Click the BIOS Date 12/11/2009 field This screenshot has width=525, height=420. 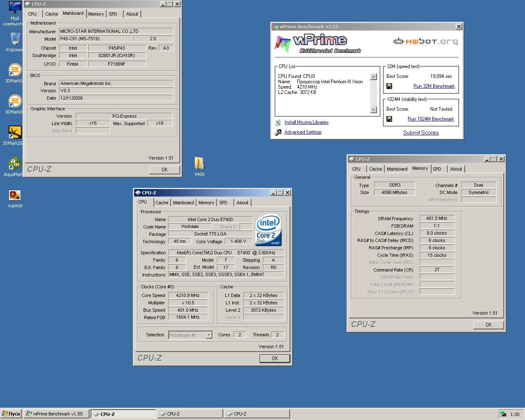pyautogui.click(x=116, y=98)
